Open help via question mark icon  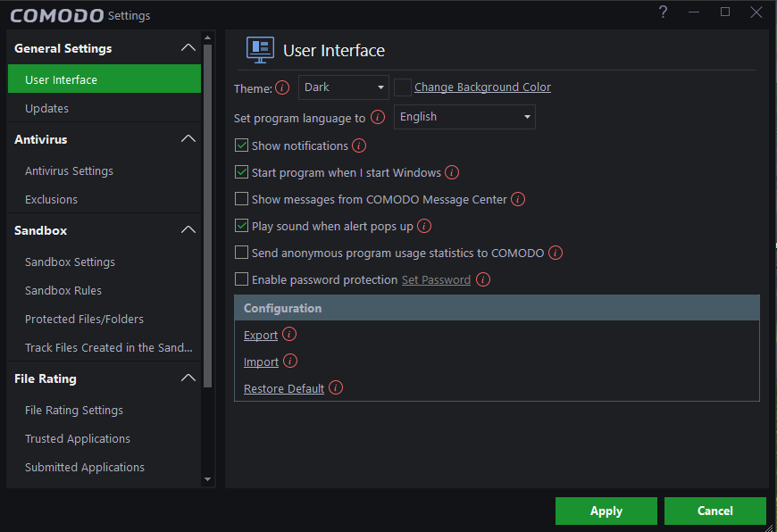click(663, 12)
